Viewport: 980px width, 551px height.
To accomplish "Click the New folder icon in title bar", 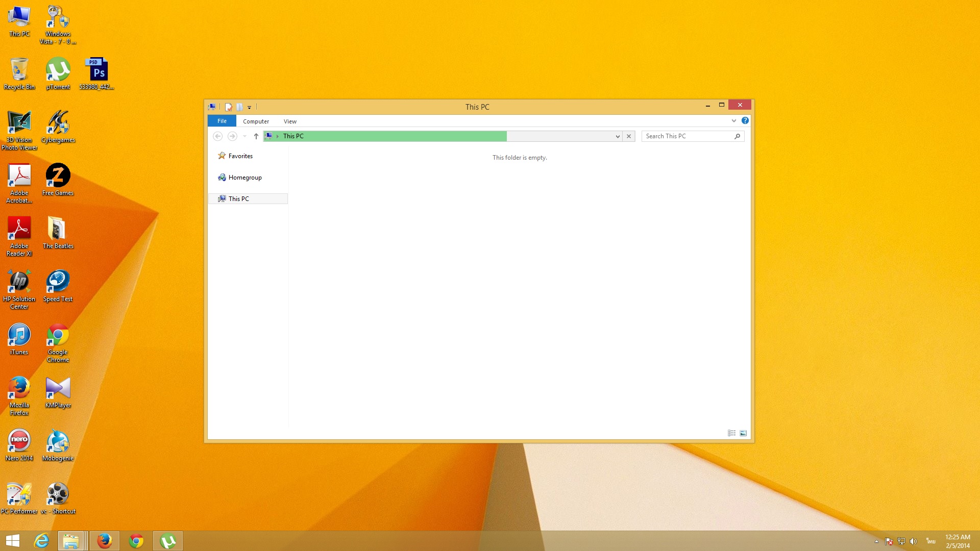I will [239, 107].
